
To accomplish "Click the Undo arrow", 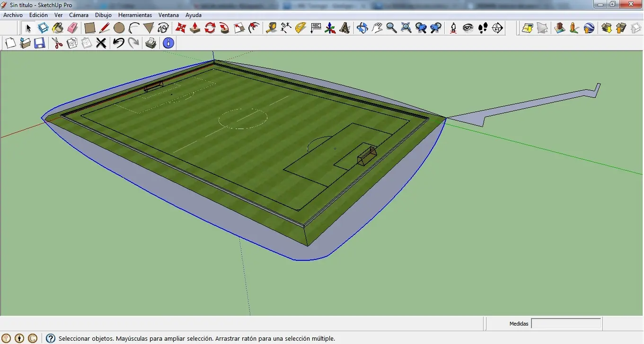I will 118,43.
